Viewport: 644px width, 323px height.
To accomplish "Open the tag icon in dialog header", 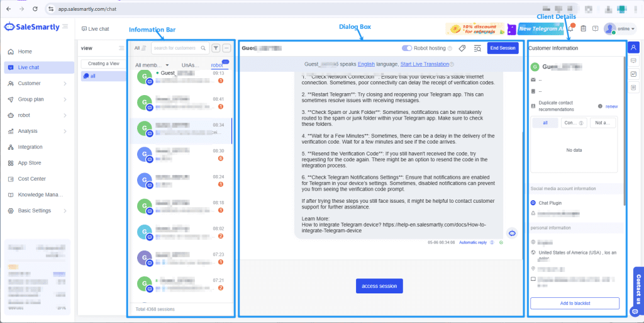I will point(462,48).
